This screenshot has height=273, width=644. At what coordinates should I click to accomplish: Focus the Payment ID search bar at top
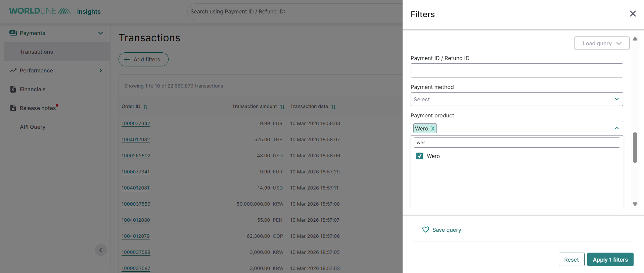pyautogui.click(x=295, y=11)
